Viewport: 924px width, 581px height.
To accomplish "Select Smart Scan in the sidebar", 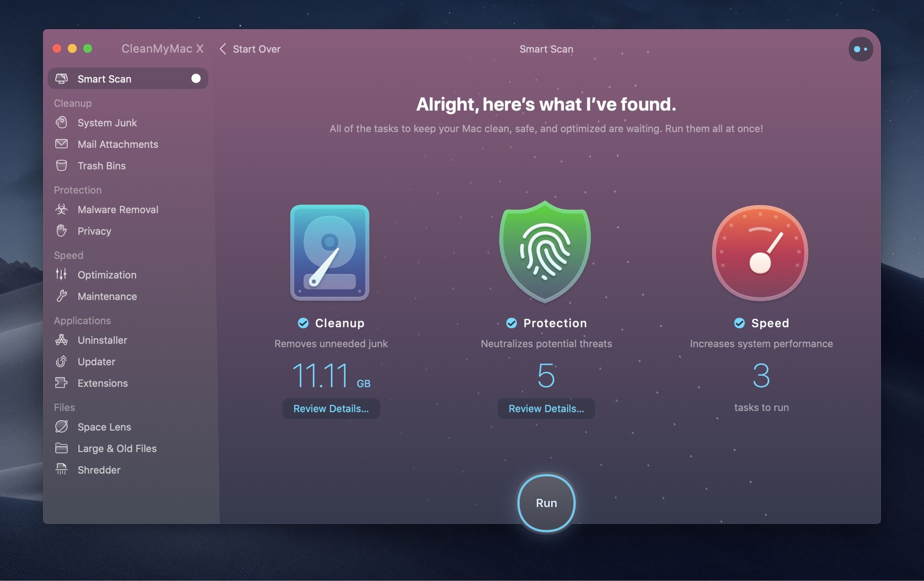I will [x=128, y=79].
